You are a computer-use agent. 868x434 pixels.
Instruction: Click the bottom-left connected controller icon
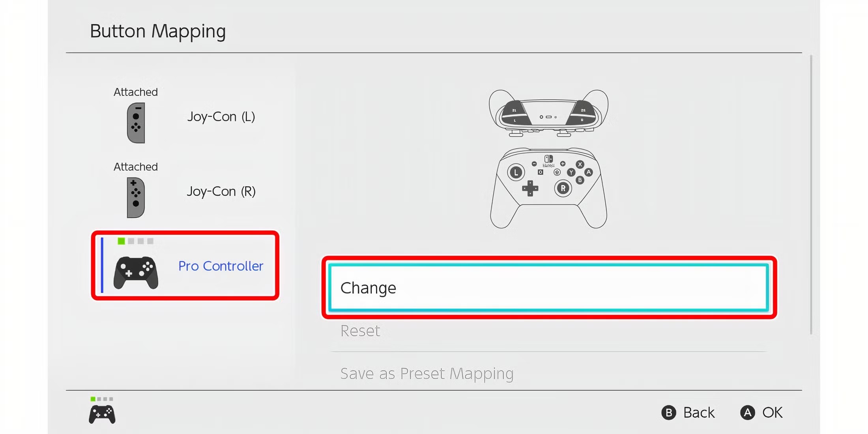click(102, 413)
